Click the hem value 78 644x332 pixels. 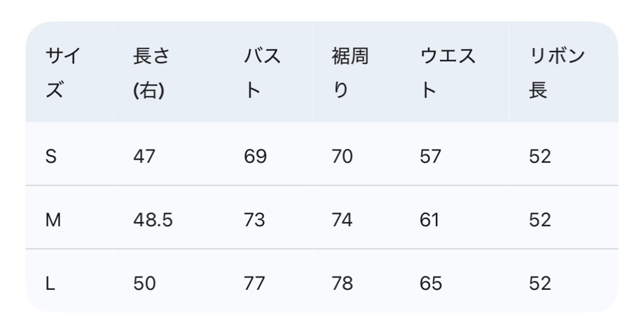coord(342,284)
